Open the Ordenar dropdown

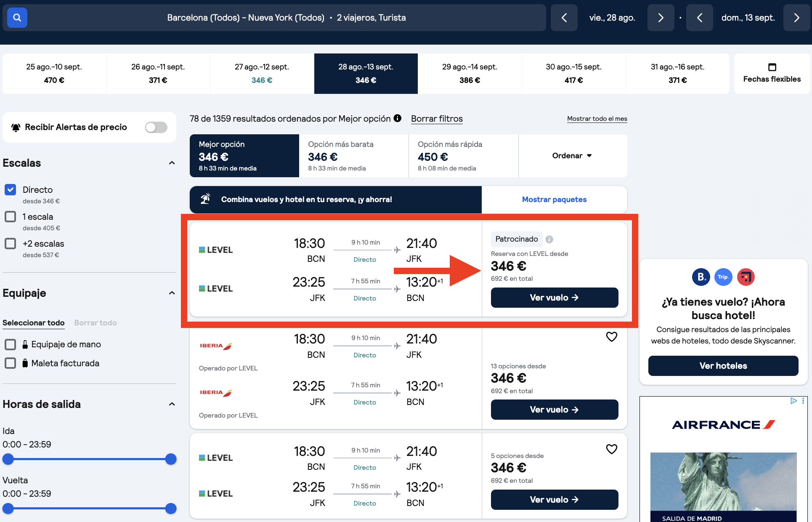click(572, 156)
